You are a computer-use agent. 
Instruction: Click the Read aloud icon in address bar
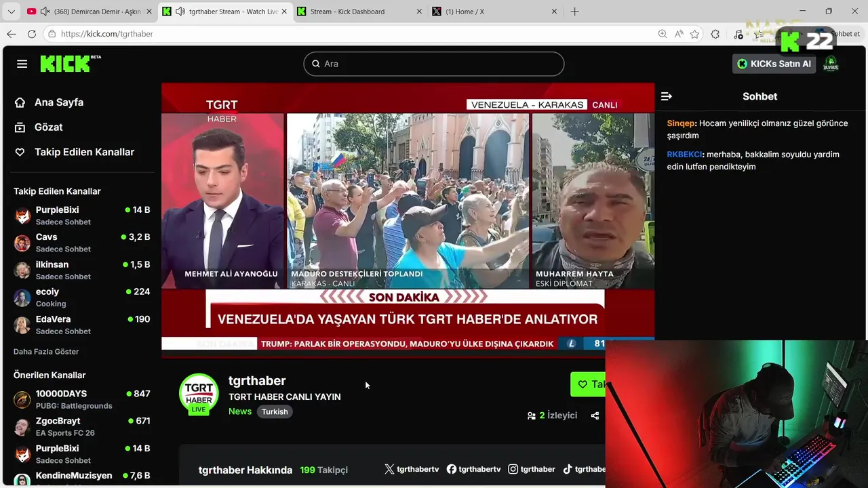679,34
